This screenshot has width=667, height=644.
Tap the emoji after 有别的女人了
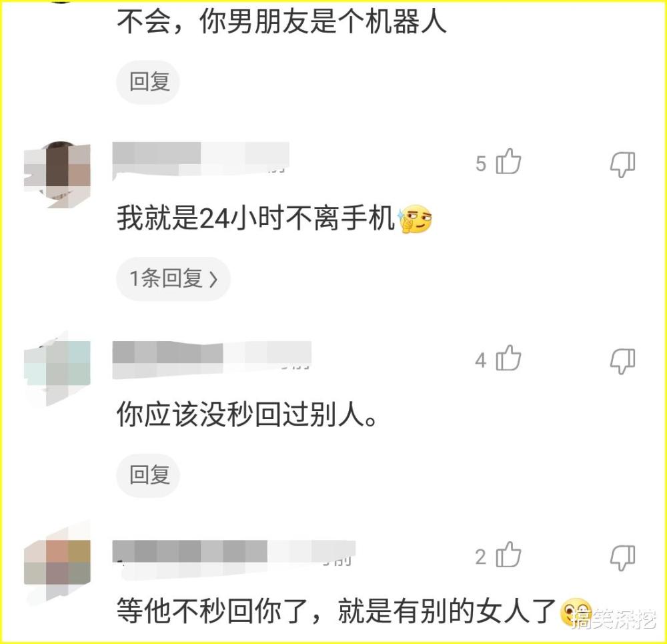577,612
